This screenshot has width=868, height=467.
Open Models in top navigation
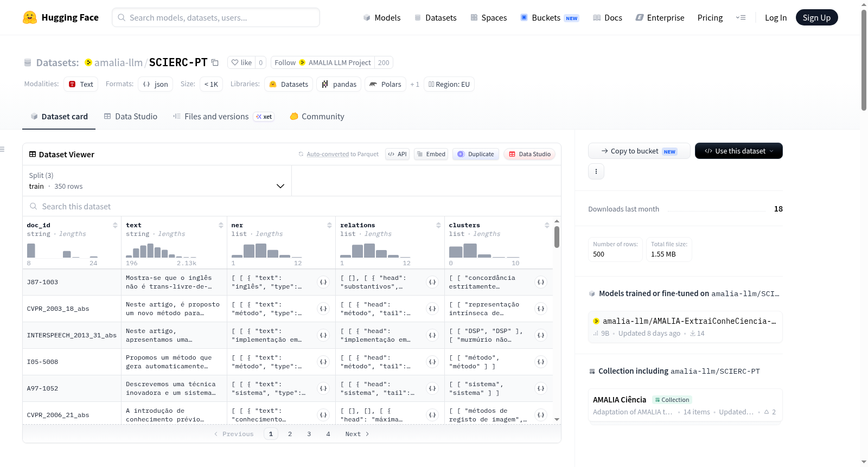point(382,17)
